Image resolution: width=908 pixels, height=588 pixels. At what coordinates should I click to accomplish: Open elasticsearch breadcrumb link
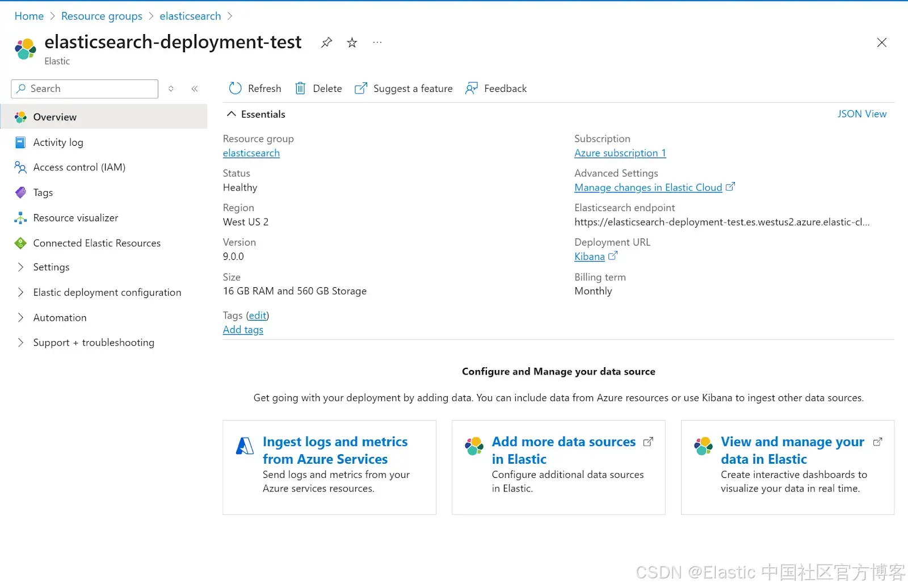(x=190, y=16)
